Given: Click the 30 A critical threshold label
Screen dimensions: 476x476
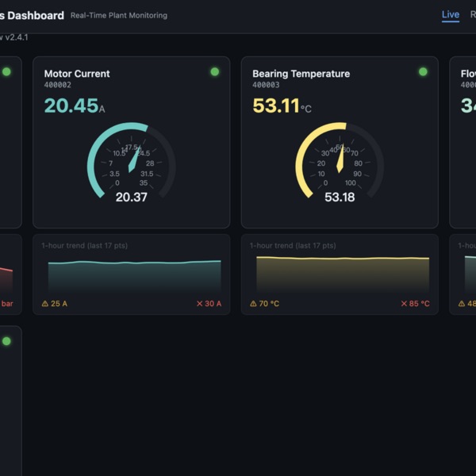Looking at the screenshot, I should click(x=209, y=304).
